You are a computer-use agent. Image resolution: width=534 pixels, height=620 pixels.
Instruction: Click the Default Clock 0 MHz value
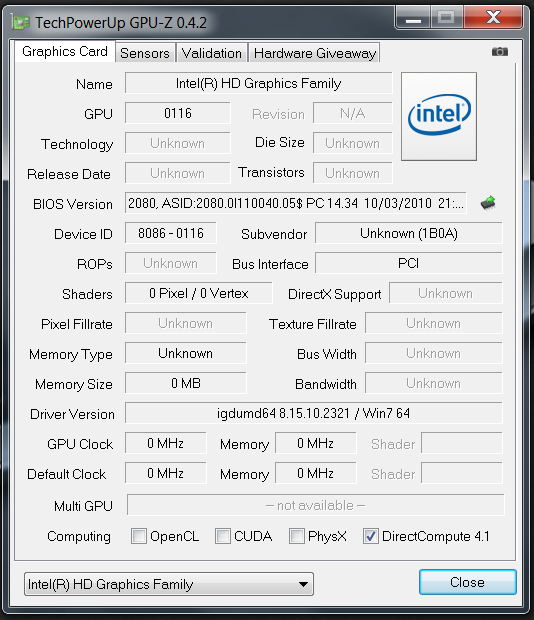[x=166, y=473]
